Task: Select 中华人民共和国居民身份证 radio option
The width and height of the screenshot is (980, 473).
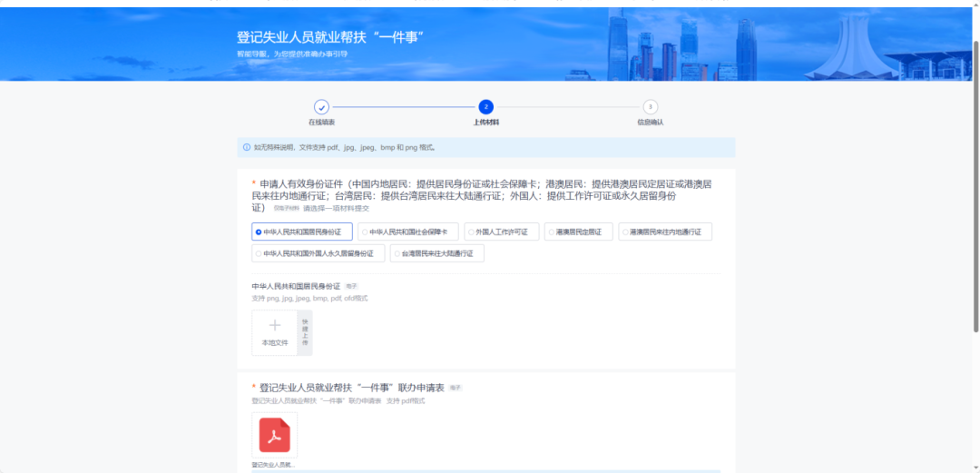Action: coord(302,232)
